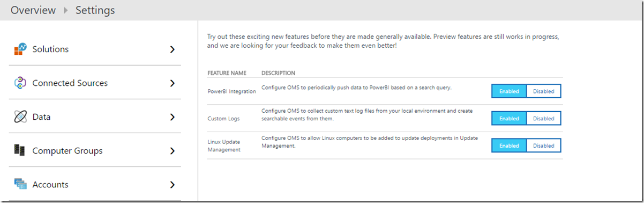Expand the Solutions chevron arrow
The width and height of the screenshot is (644, 203).
(172, 49)
